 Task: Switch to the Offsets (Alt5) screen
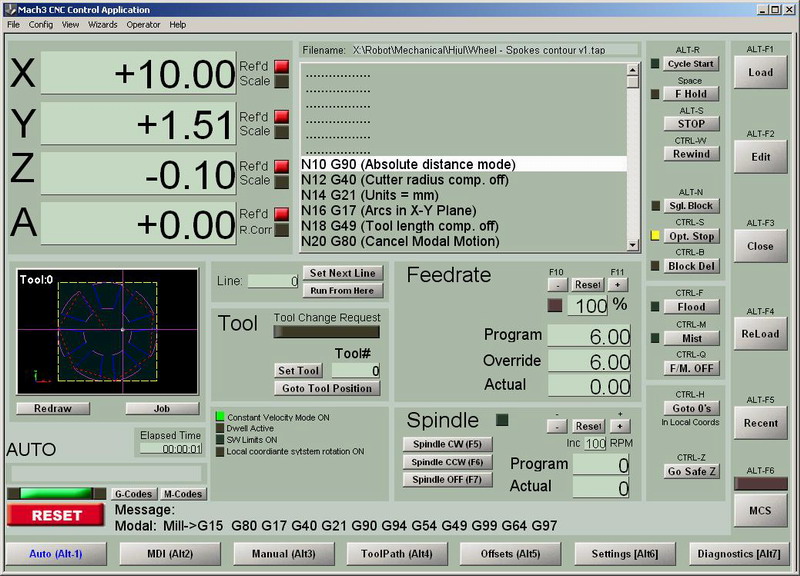pos(510,554)
